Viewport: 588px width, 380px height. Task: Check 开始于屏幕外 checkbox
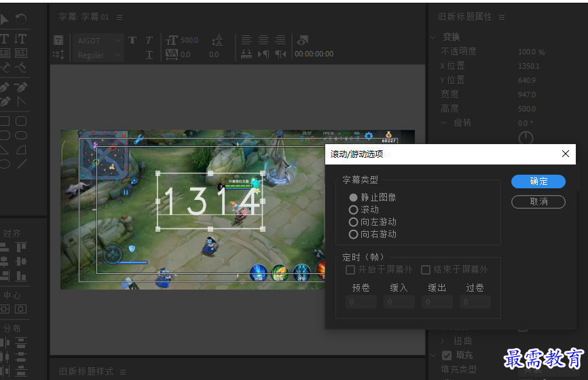(x=350, y=270)
